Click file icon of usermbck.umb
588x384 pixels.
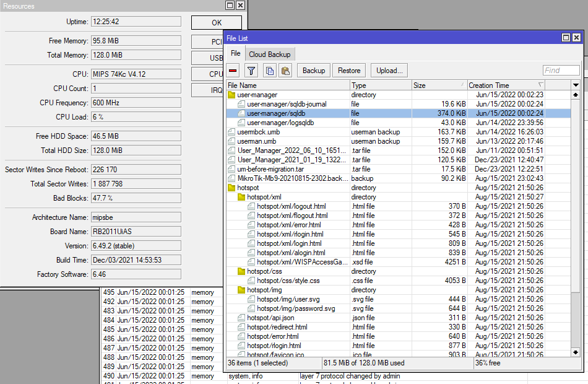pyautogui.click(x=231, y=132)
